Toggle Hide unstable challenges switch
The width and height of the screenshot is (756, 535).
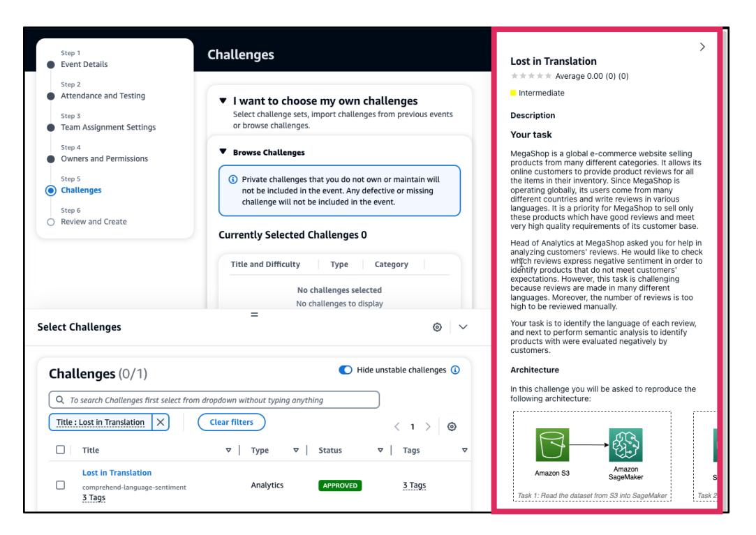coord(344,369)
